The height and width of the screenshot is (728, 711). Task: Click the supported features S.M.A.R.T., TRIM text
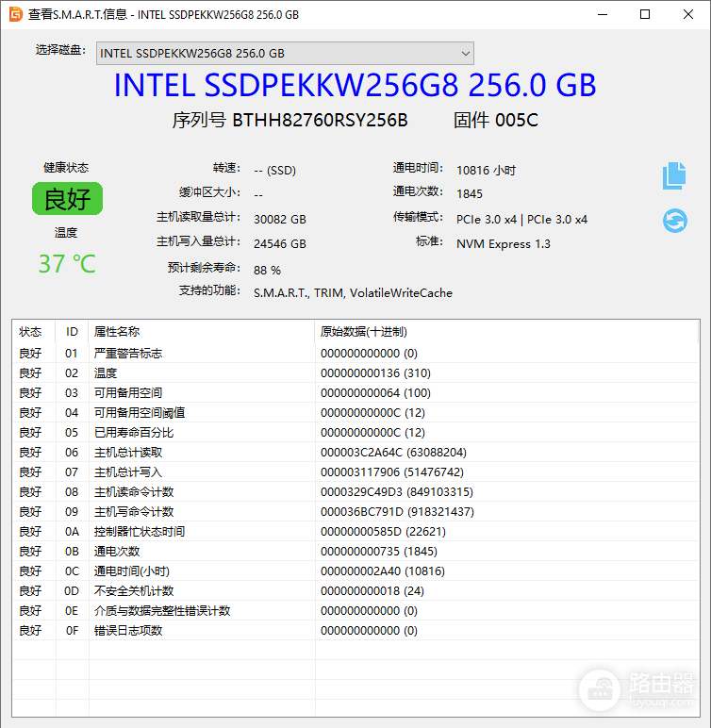click(353, 293)
